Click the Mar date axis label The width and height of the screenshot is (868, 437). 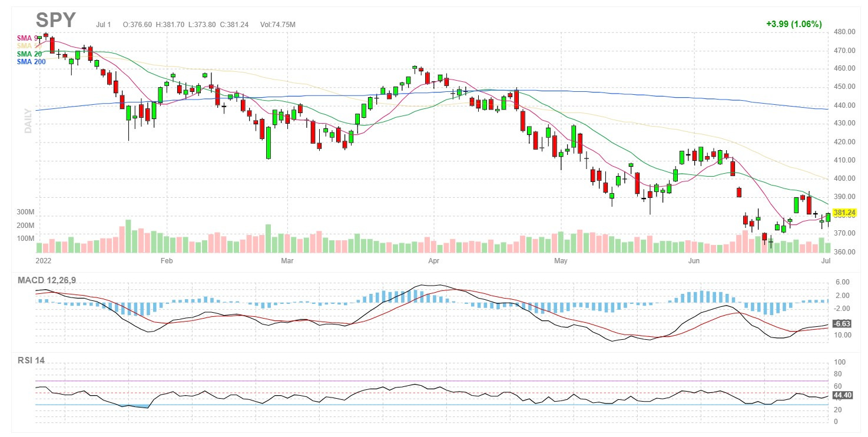pyautogui.click(x=287, y=260)
